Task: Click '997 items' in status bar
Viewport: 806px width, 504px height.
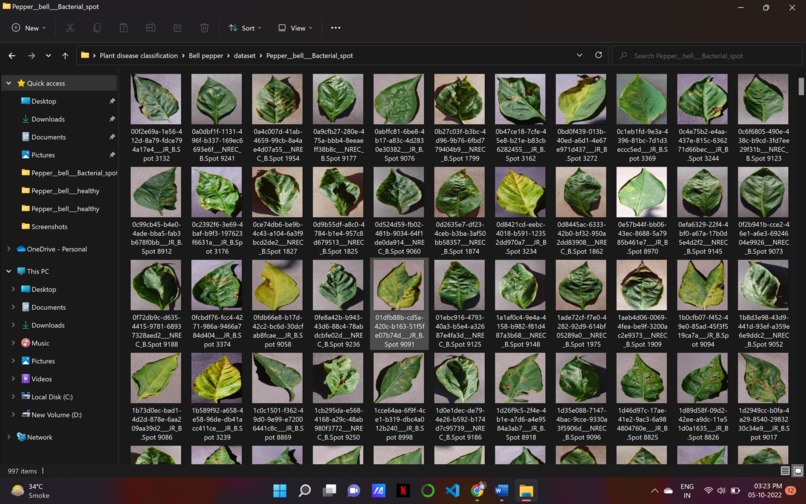Action: pos(22,471)
